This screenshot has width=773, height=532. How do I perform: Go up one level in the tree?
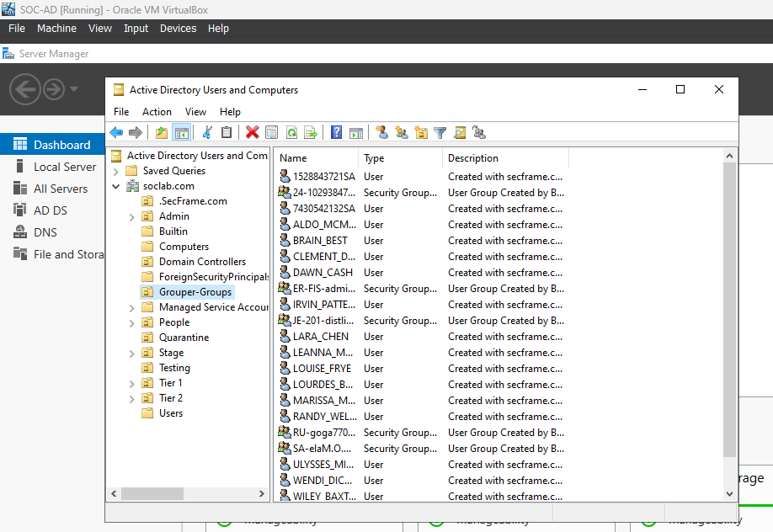tap(161, 132)
